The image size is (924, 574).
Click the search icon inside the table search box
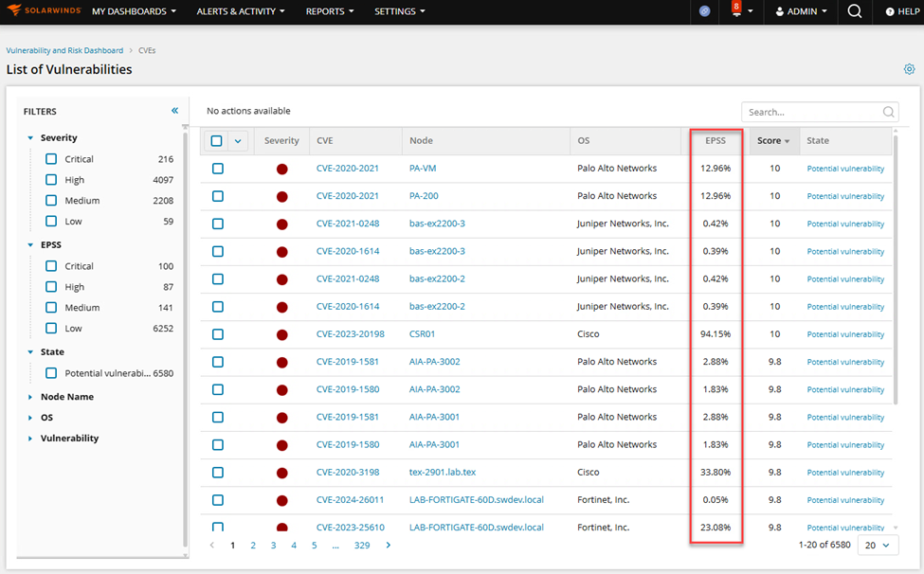[x=888, y=111]
